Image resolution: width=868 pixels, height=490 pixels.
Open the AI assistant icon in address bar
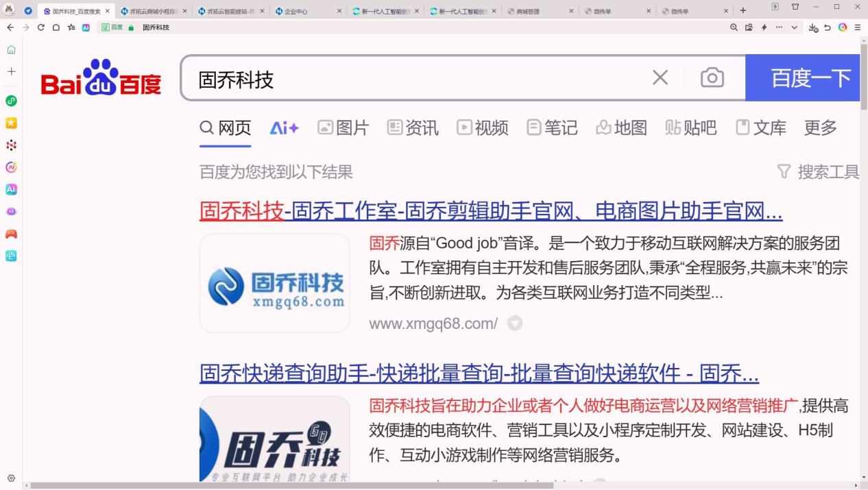coord(86,27)
